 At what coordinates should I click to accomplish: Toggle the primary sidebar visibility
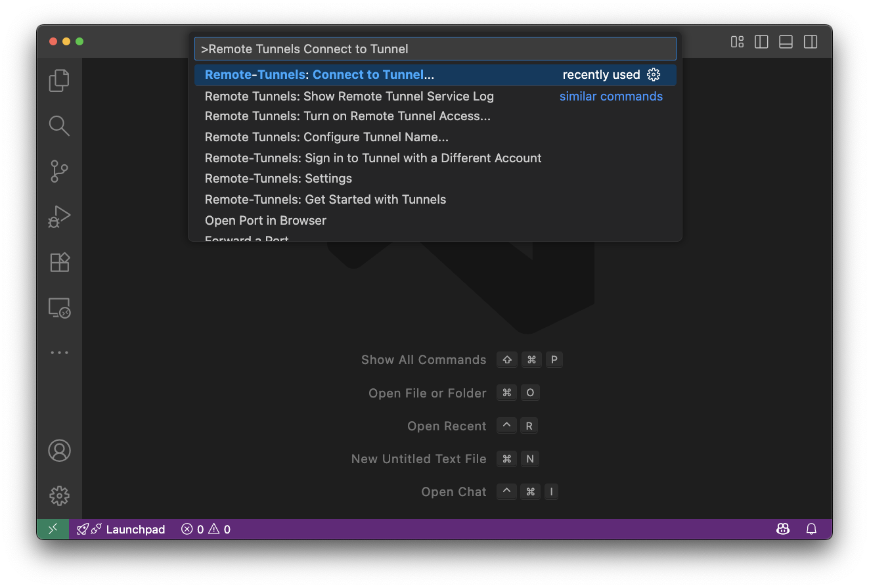761,41
